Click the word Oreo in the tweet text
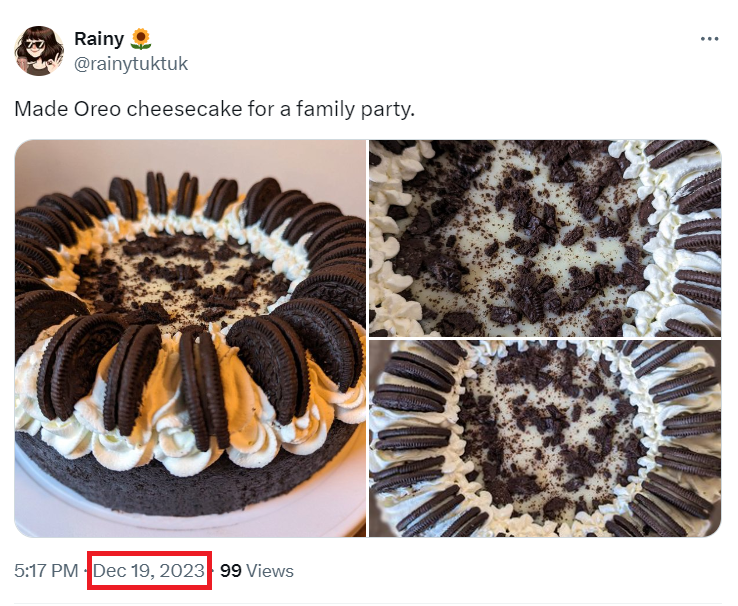738x606 pixels. [x=95, y=108]
